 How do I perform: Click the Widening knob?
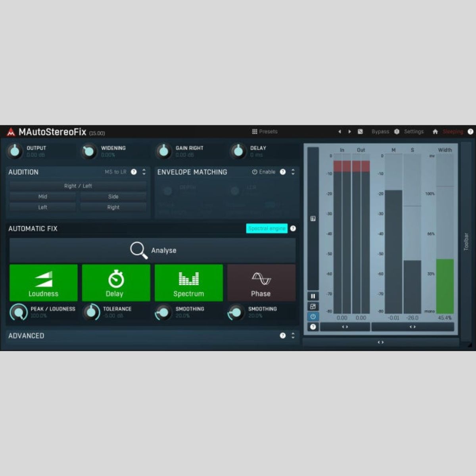[89, 151]
